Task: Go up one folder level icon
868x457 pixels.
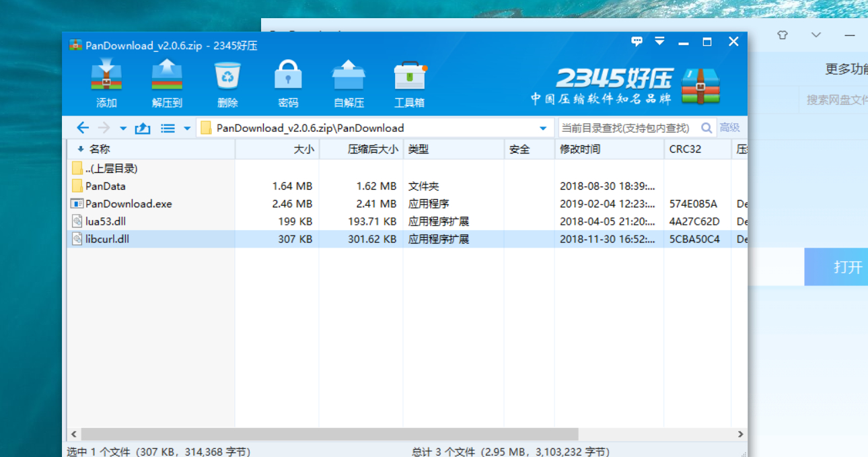Action: [143, 128]
